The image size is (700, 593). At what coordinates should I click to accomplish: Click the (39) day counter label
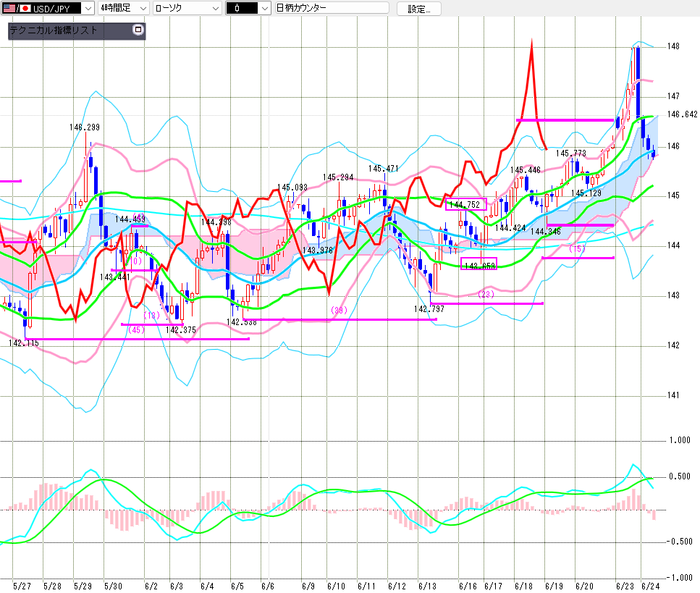coord(339,310)
